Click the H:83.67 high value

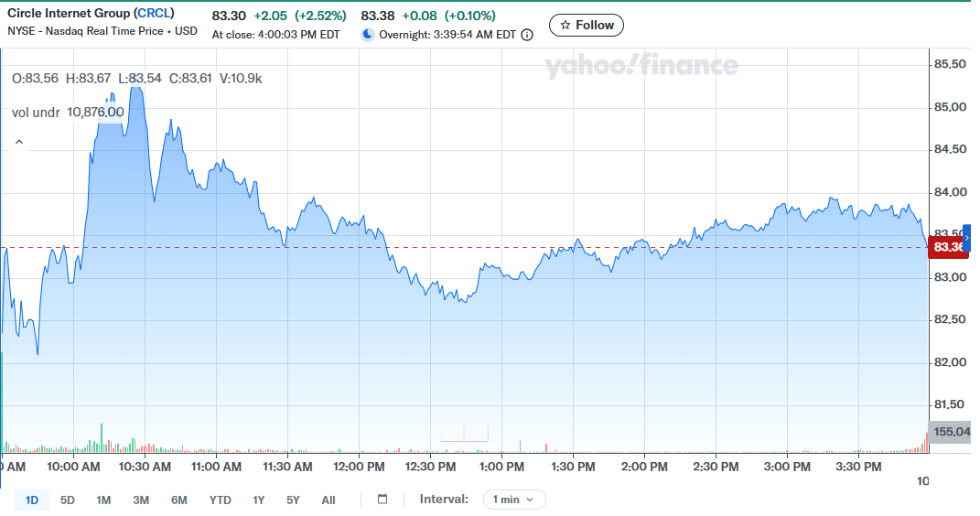pos(88,79)
